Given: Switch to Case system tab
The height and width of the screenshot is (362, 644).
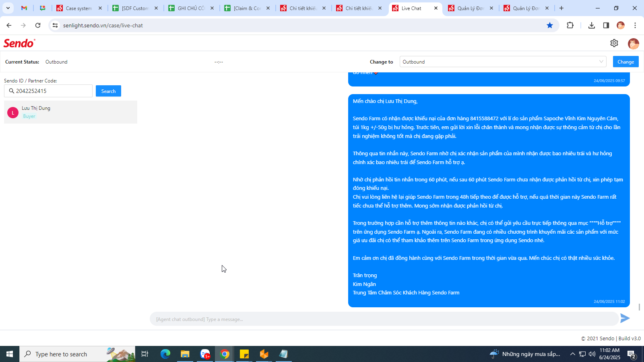Looking at the screenshot, I should tap(79, 8).
